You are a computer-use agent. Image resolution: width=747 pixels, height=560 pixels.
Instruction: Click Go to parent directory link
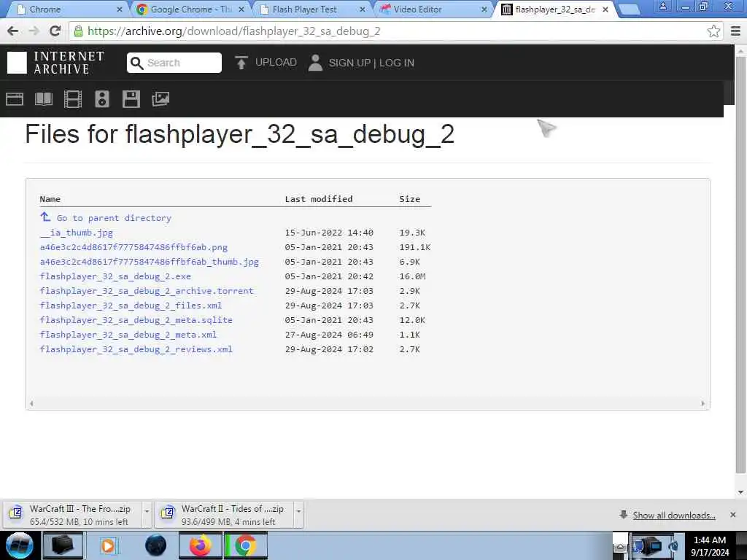click(114, 217)
